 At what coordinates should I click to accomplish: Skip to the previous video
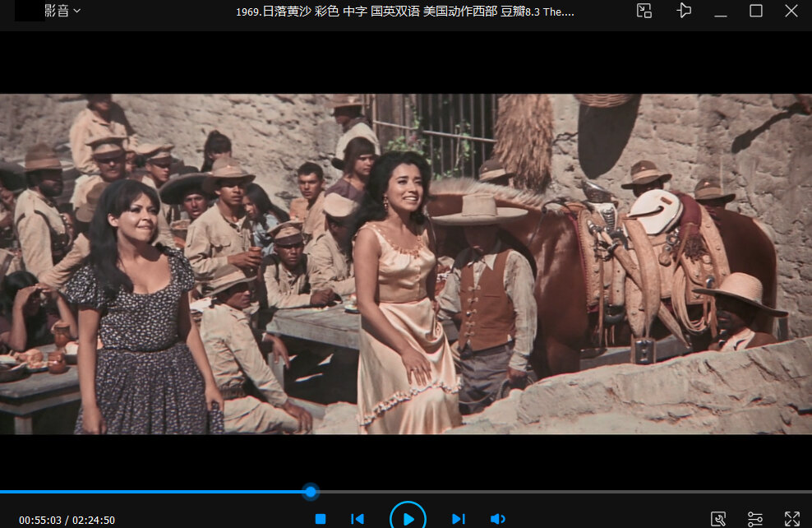(x=358, y=519)
